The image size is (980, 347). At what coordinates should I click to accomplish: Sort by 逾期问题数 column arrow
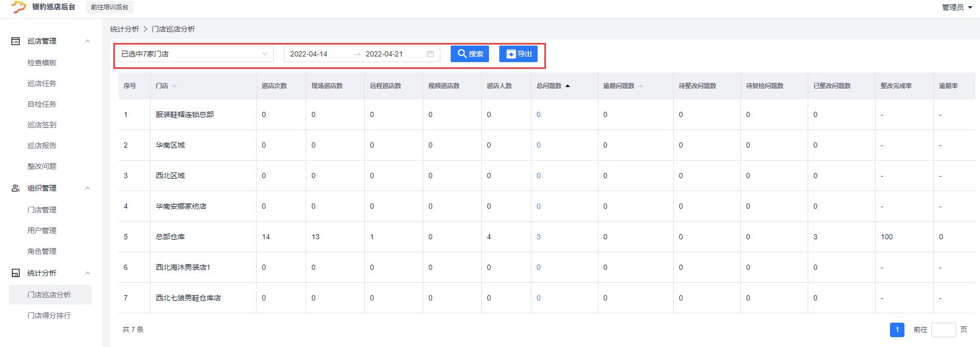641,86
